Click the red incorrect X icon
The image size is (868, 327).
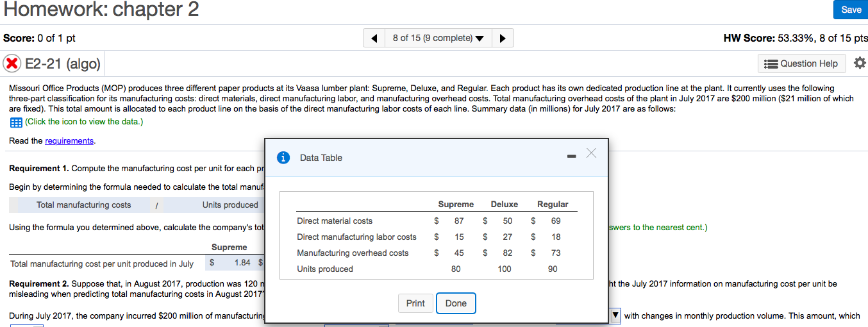click(x=12, y=63)
